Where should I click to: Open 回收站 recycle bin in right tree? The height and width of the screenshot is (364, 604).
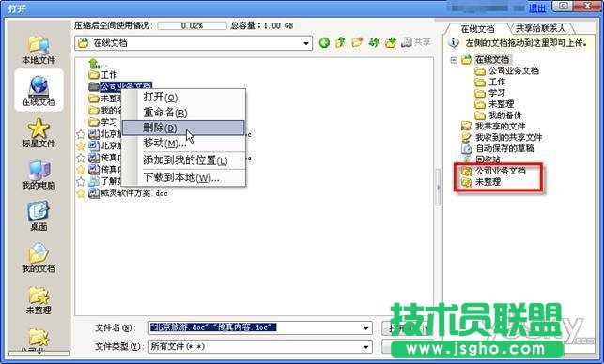point(488,159)
